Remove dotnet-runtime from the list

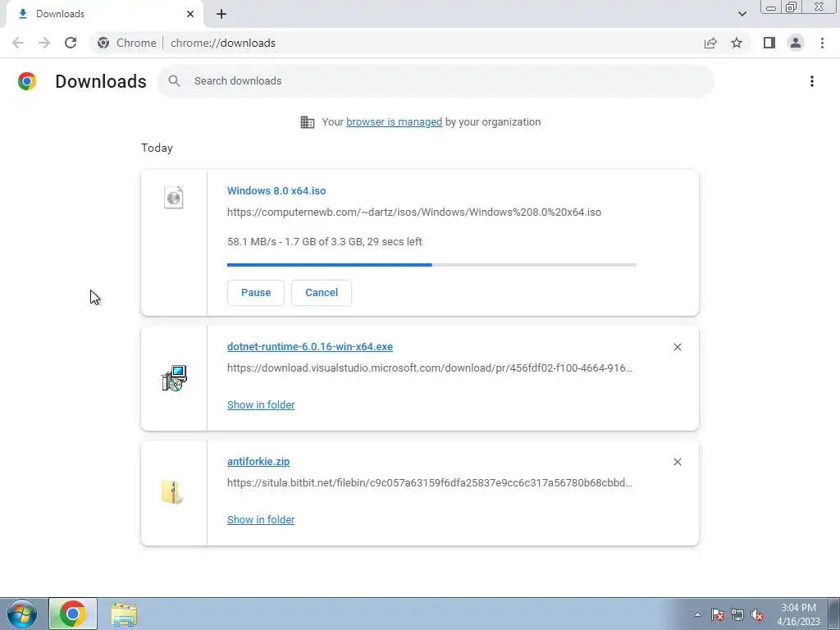677,347
